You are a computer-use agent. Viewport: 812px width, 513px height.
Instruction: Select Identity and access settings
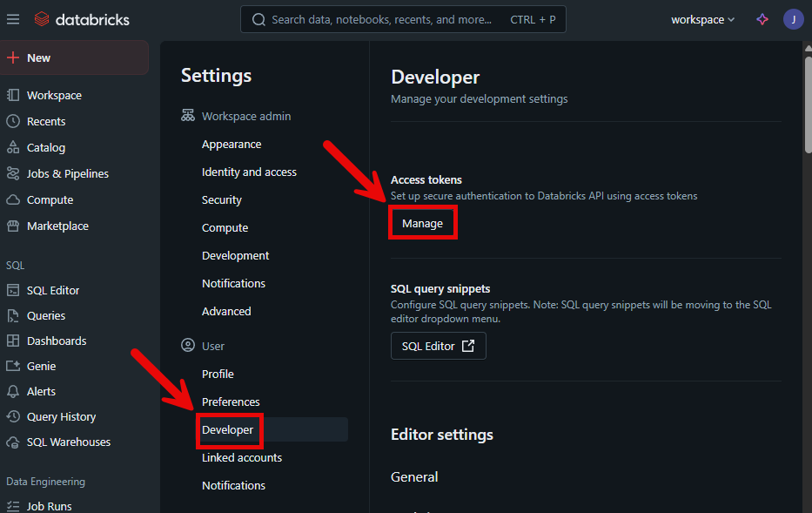(249, 172)
